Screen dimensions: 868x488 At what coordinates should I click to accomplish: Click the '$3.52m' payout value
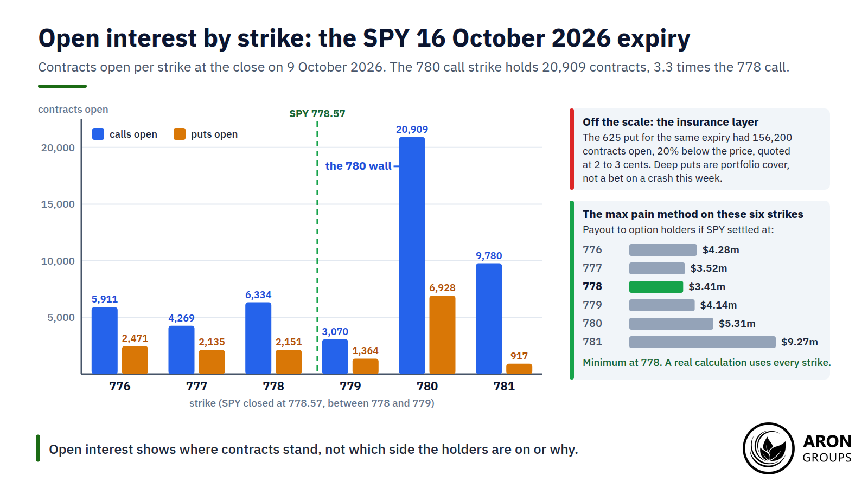(709, 268)
